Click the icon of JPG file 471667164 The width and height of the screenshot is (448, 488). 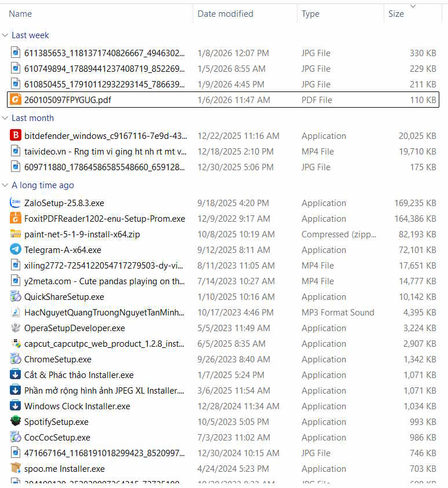[16, 453]
